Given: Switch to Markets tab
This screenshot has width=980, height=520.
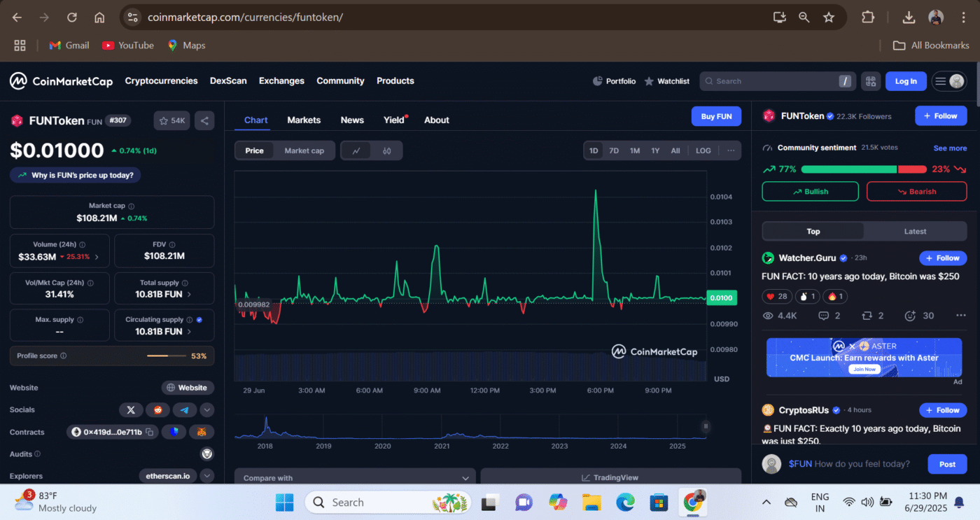Looking at the screenshot, I should [x=304, y=120].
